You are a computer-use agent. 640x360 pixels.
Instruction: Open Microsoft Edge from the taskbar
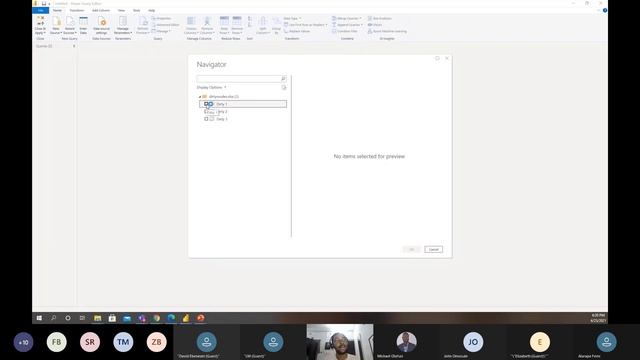point(171,318)
